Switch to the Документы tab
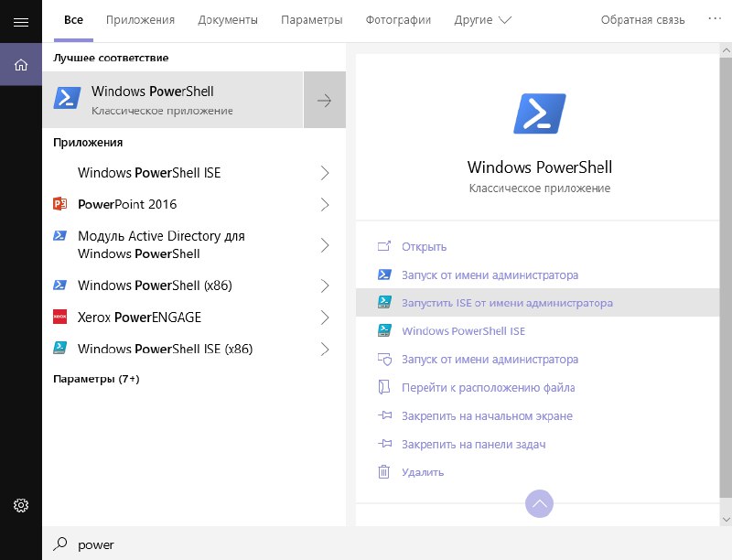The height and width of the screenshot is (560, 732). (228, 20)
